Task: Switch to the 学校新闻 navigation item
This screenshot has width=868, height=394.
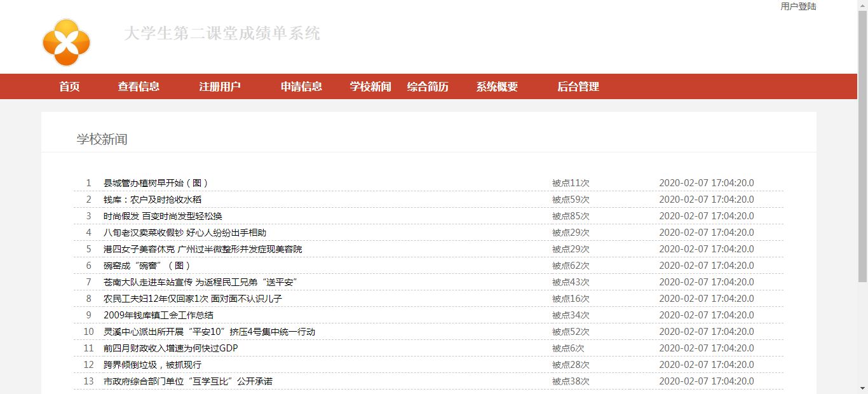Action: 370,86
